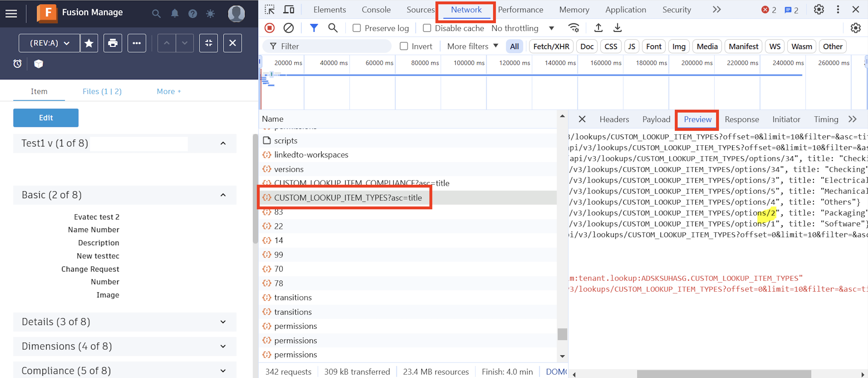Open the user profile avatar
Viewport: 868px width, 378px height.
pyautogui.click(x=236, y=13)
